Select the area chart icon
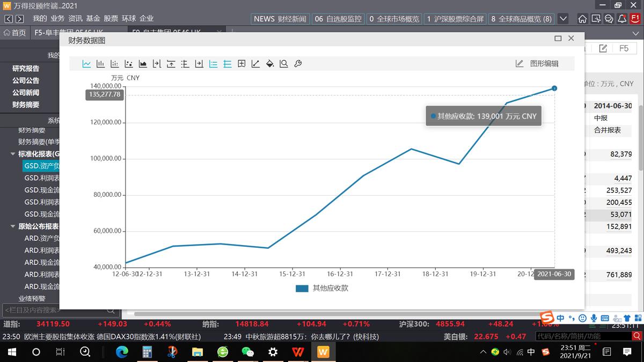Image resolution: width=644 pixels, height=362 pixels. pyautogui.click(x=143, y=64)
